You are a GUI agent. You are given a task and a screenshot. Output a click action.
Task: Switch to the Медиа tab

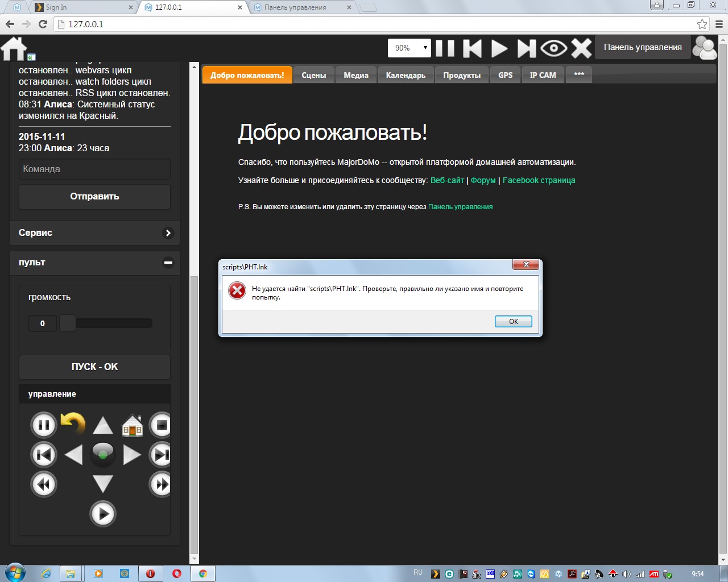[x=355, y=74]
